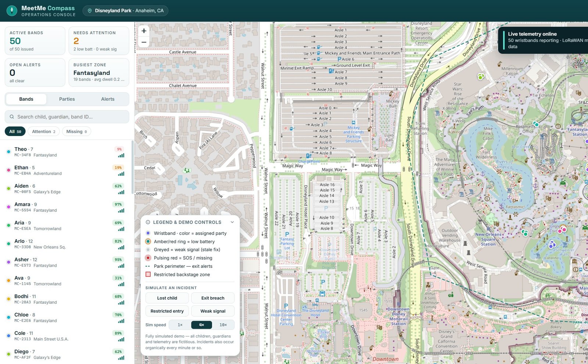The height and width of the screenshot is (364, 588).
Task: Click the location pin icon in park selector
Action: tap(90, 11)
